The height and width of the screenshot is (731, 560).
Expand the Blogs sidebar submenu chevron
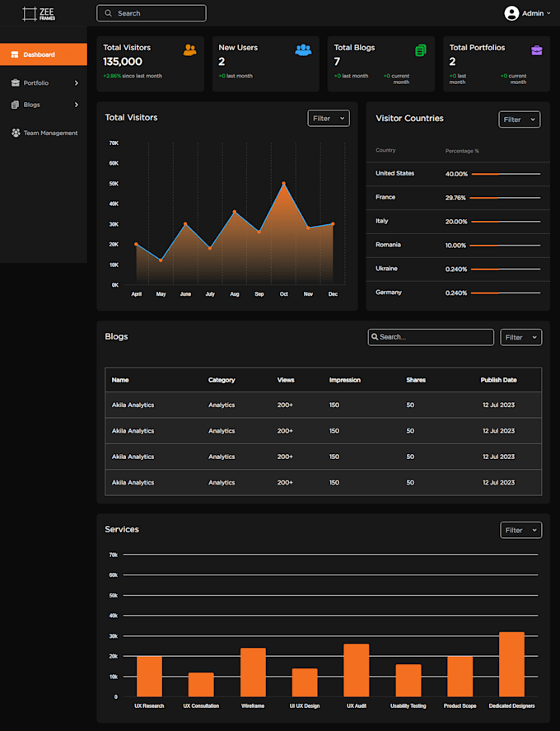pyautogui.click(x=77, y=105)
